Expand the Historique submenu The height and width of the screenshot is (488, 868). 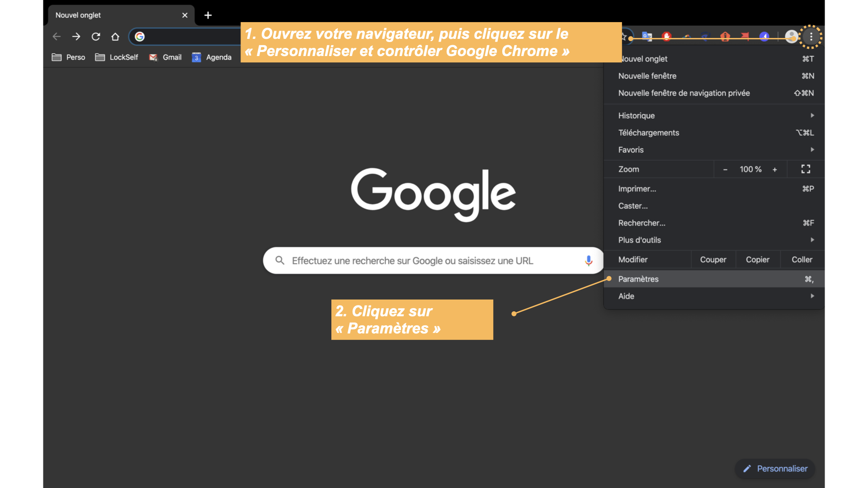(x=714, y=116)
